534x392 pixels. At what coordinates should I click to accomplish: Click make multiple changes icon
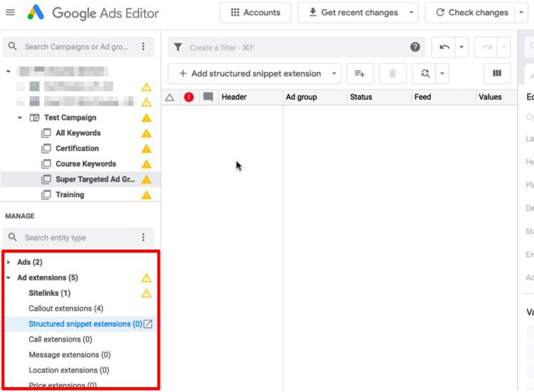coord(360,74)
